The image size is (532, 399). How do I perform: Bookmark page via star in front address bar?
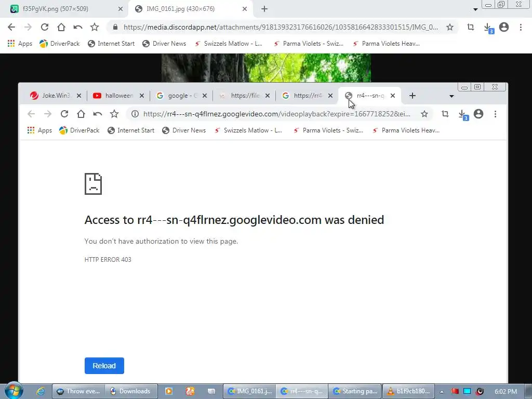point(424,114)
